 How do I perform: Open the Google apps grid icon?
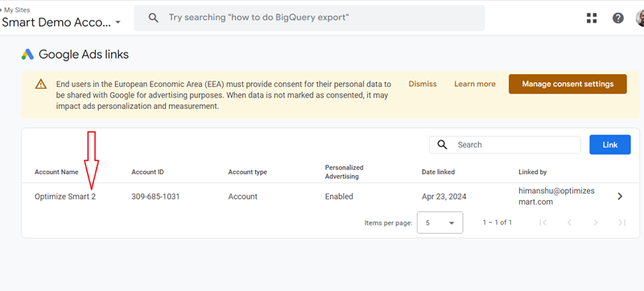592,18
